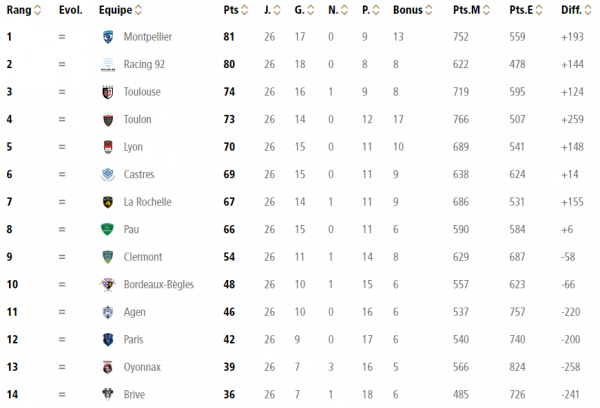
Task: Open the Brive team name link
Action: pyautogui.click(x=134, y=395)
